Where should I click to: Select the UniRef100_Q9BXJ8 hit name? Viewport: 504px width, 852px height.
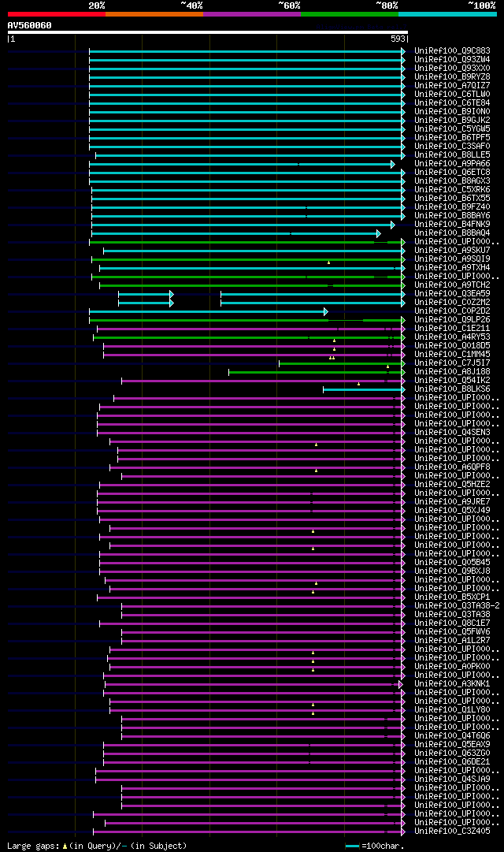tap(452, 573)
